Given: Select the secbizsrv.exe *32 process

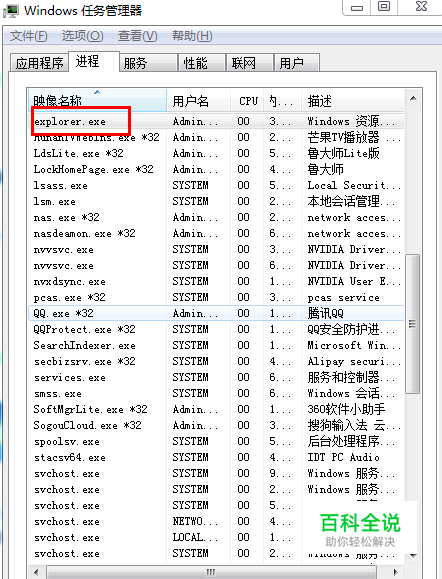Looking at the screenshot, I should (x=216, y=361).
